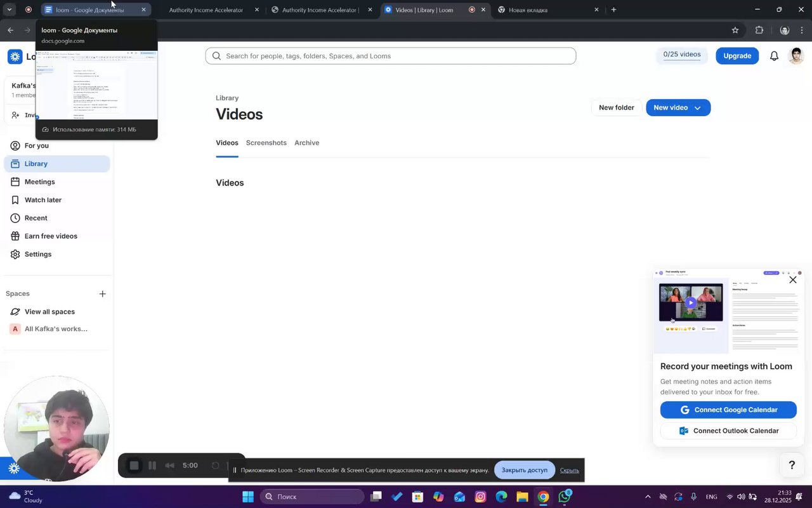Close the Videos Library Loom tab
This screenshot has width=812, height=508.
(483, 10)
